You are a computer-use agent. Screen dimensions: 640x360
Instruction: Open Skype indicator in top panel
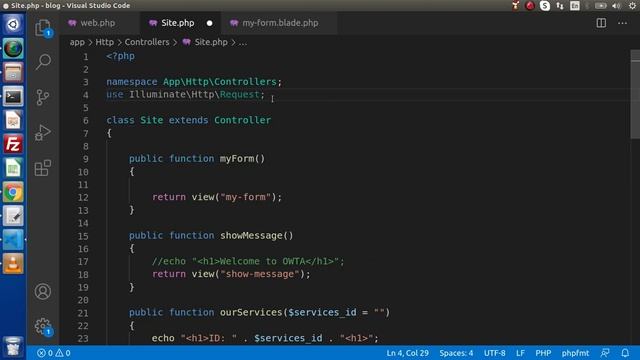coord(544,6)
